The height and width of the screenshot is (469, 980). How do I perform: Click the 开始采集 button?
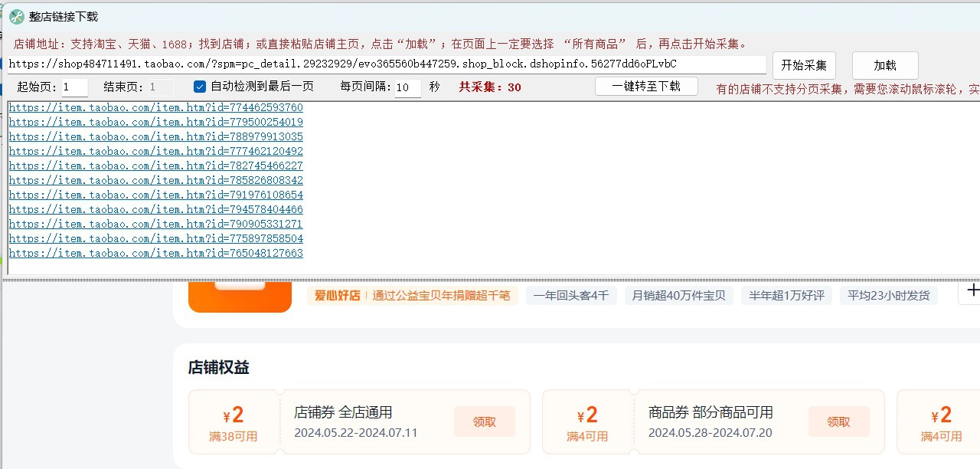(x=804, y=66)
